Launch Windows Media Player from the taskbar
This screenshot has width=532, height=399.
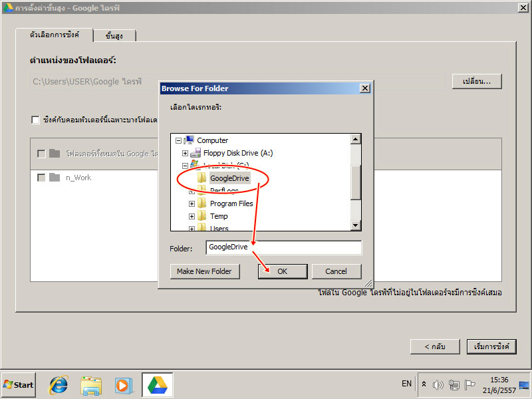click(x=123, y=386)
